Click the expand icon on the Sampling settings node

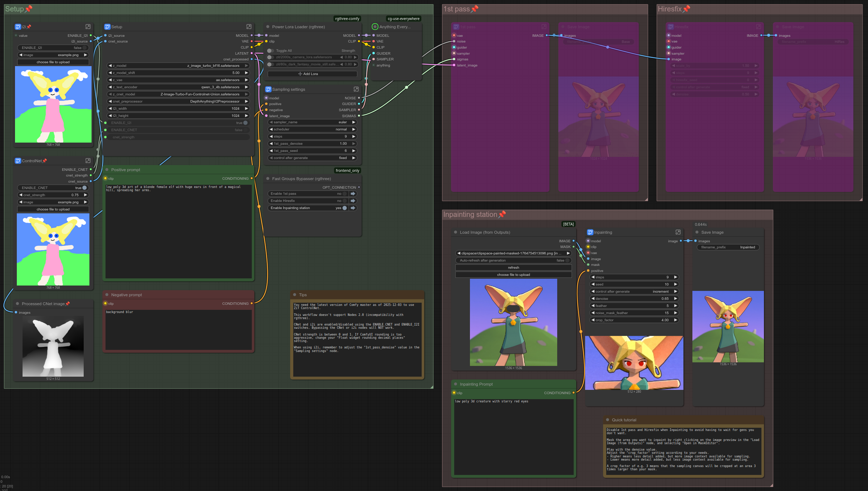(356, 89)
